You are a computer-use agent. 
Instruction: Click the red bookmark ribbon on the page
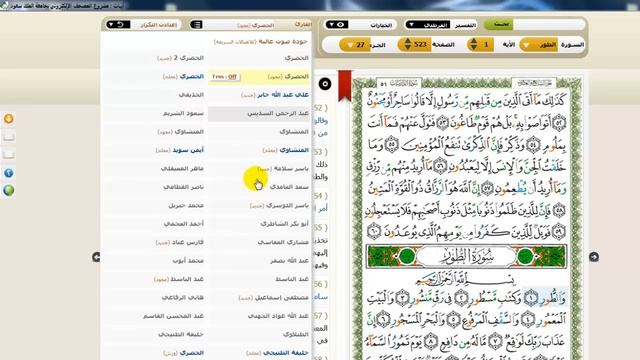click(344, 86)
